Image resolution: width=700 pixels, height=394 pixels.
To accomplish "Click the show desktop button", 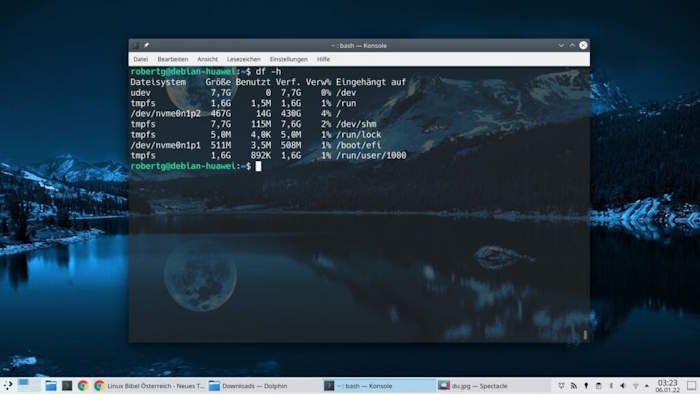I will [692, 386].
